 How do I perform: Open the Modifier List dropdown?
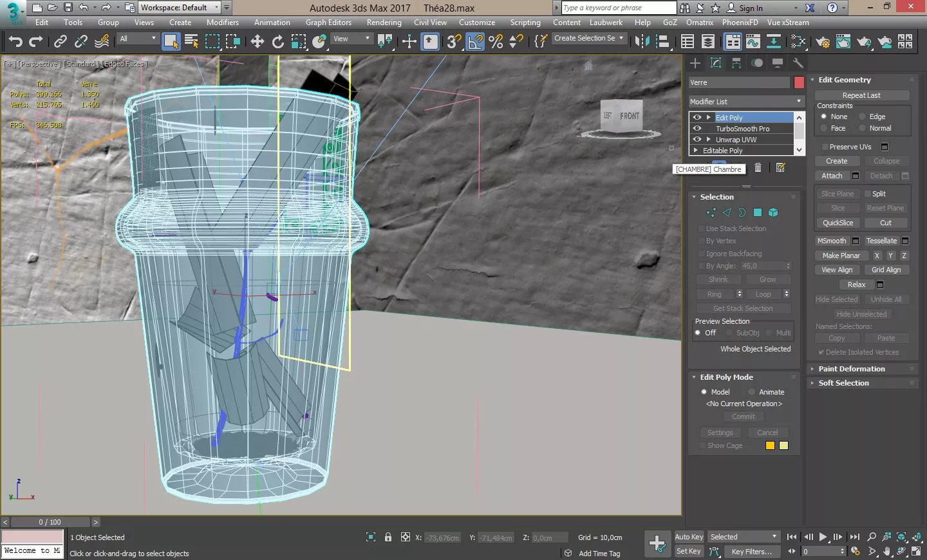[x=745, y=102]
